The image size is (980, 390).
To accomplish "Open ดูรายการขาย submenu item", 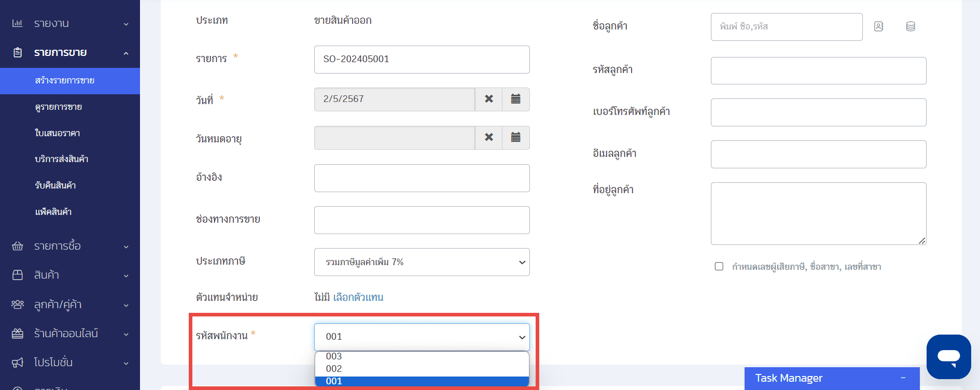I will pyautogui.click(x=59, y=107).
